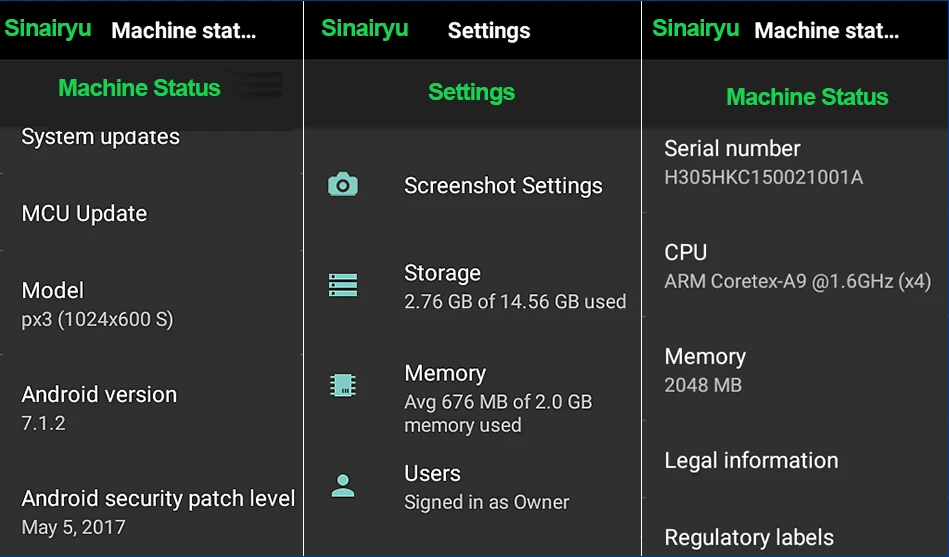The width and height of the screenshot is (949, 557).
Task: Tap the Serial number entry
Action: pyautogui.click(x=795, y=162)
